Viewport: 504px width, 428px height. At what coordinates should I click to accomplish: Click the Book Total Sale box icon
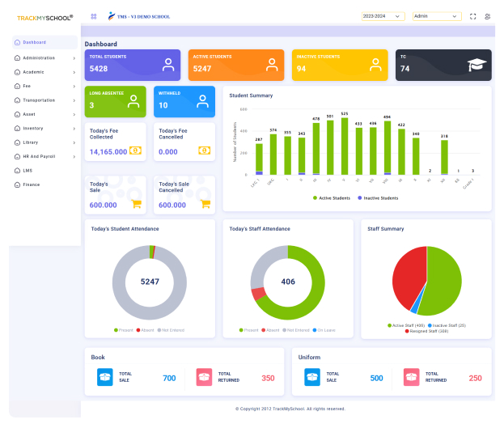[x=105, y=377]
